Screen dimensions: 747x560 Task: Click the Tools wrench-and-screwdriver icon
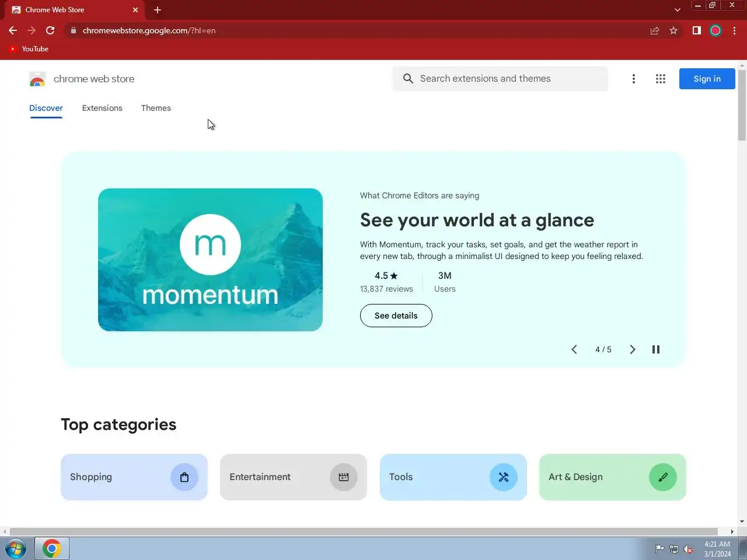[x=504, y=477]
